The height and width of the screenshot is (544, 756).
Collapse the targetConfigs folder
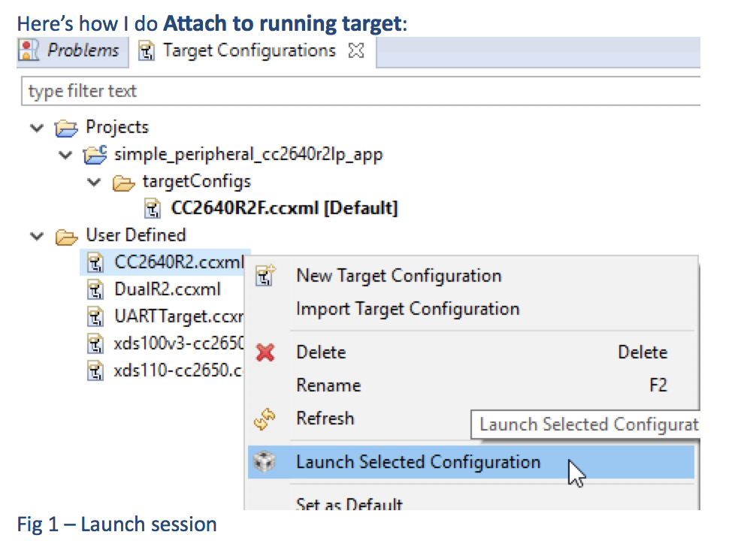point(93,182)
